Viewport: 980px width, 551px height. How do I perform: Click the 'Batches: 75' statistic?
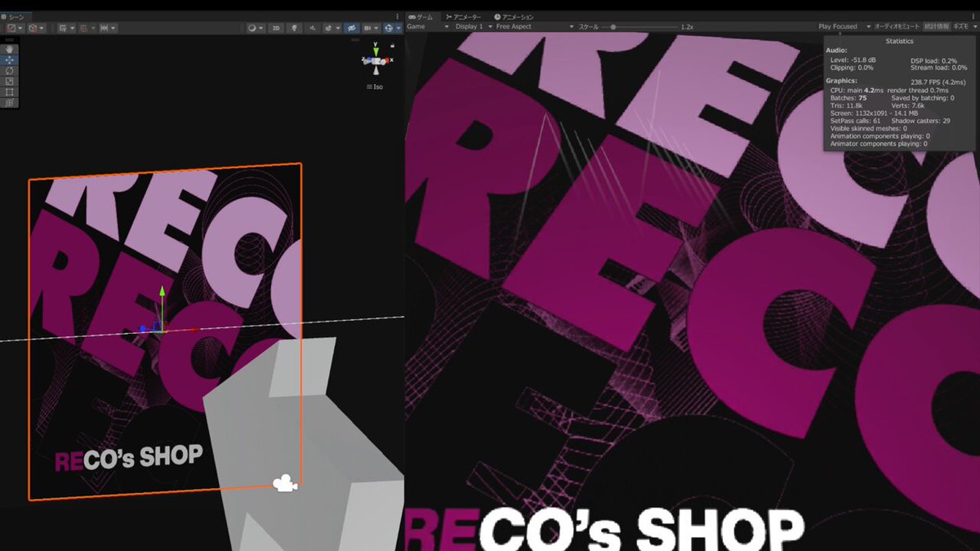coord(849,98)
